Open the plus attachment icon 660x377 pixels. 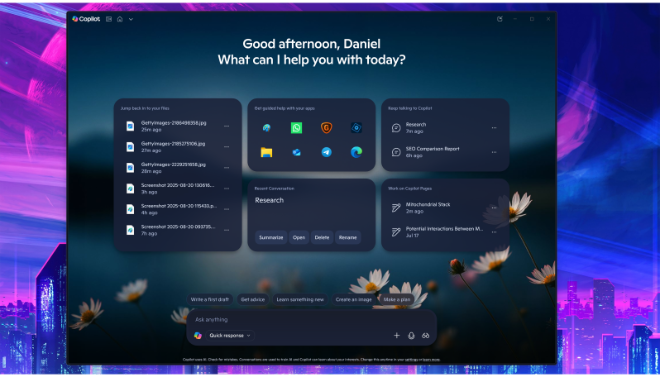(x=397, y=335)
